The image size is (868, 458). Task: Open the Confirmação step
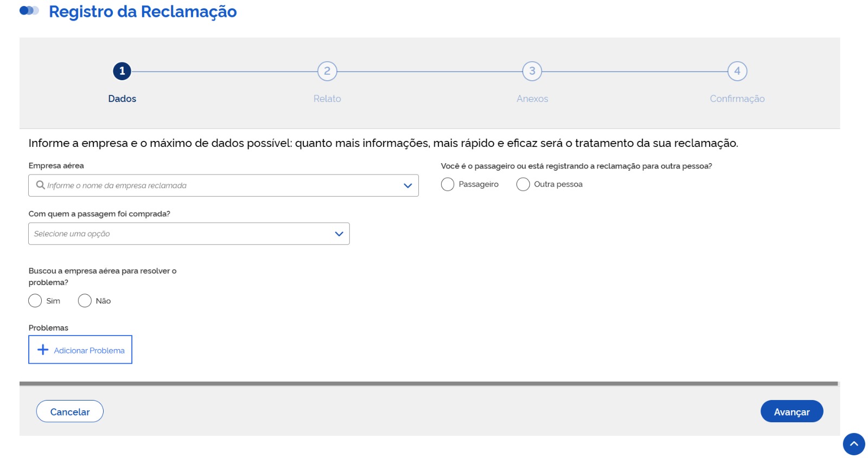click(x=737, y=71)
